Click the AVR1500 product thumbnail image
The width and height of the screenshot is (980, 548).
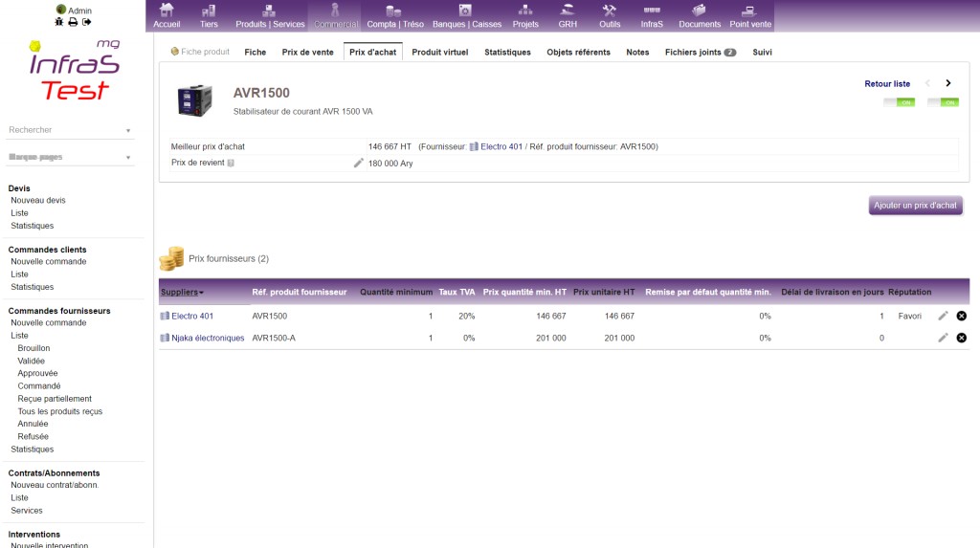195,100
